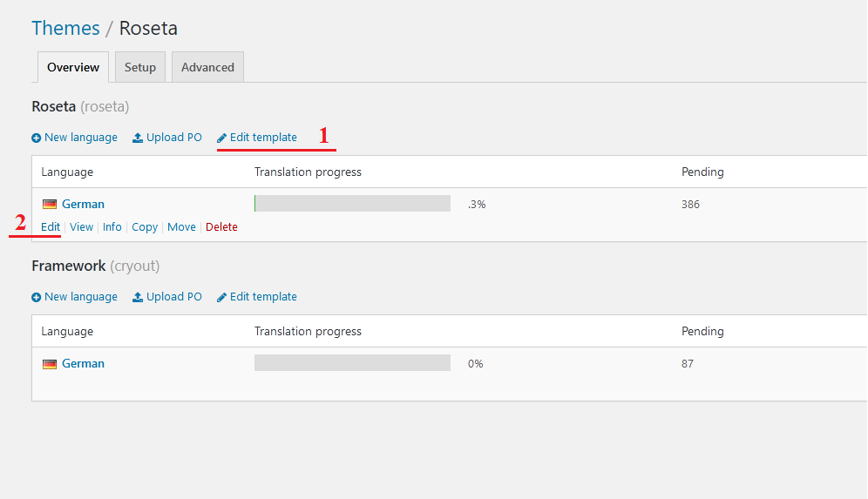Viewport: 868px width, 499px height.
Task: Click the plus icon in Framework section
Action: 36,297
